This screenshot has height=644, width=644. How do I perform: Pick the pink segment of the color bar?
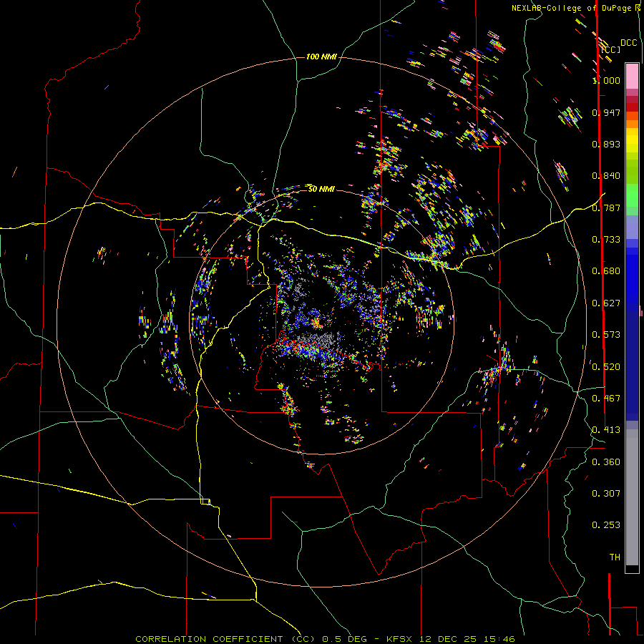click(x=632, y=76)
